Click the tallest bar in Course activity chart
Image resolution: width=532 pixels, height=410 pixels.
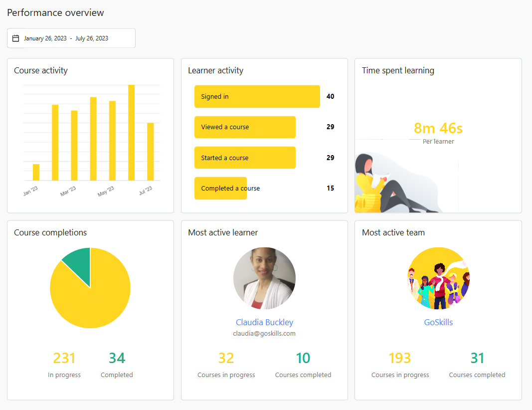tap(132, 133)
